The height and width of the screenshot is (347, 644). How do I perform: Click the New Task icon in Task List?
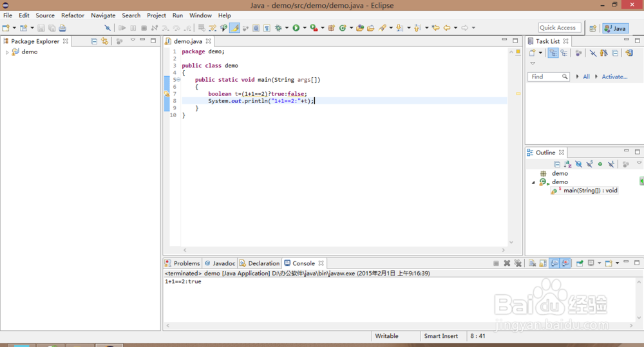533,53
